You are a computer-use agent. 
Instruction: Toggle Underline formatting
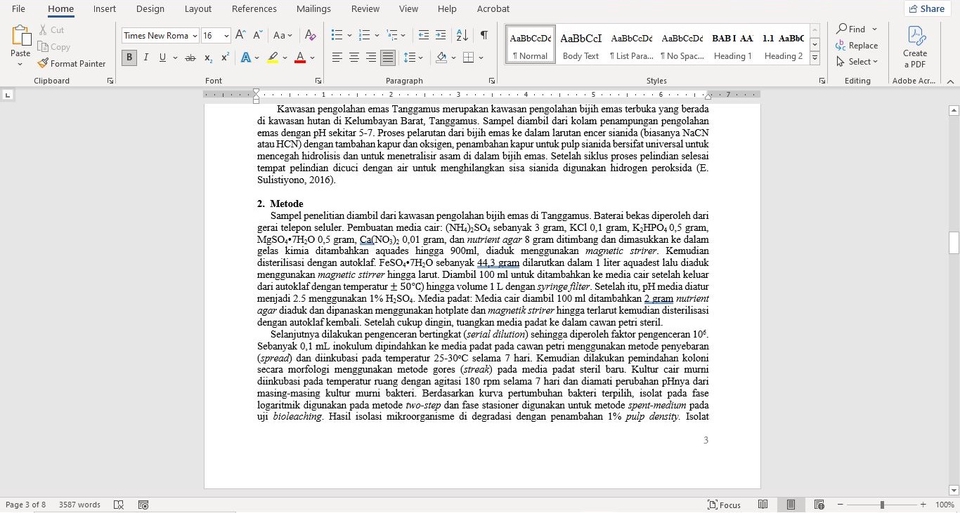point(162,58)
